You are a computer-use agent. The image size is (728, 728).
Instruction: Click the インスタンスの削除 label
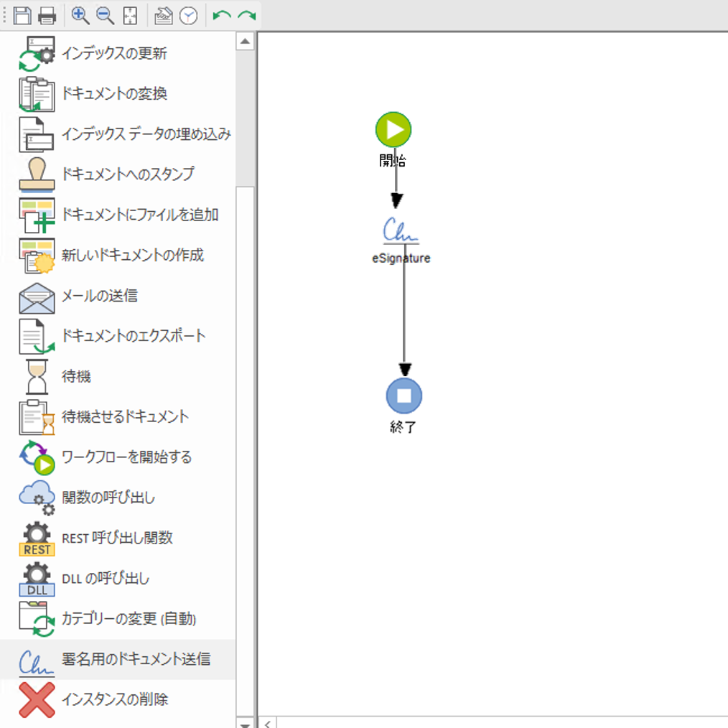(115, 699)
